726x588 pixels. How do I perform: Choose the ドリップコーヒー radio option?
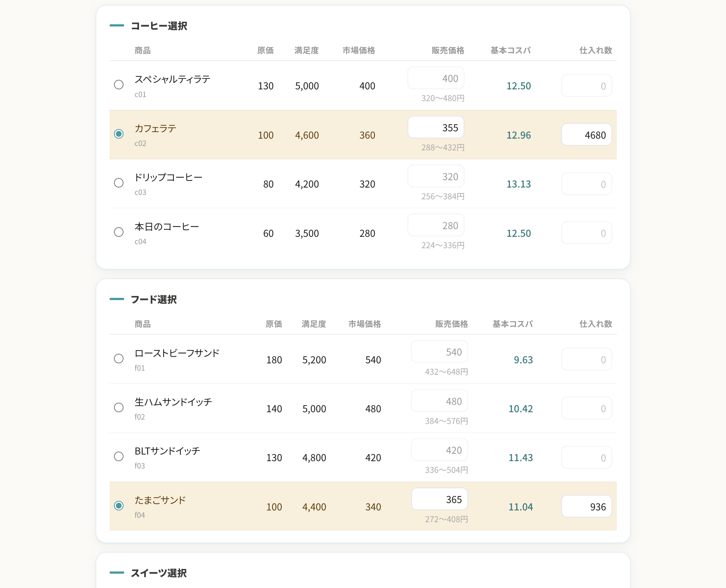tap(118, 183)
